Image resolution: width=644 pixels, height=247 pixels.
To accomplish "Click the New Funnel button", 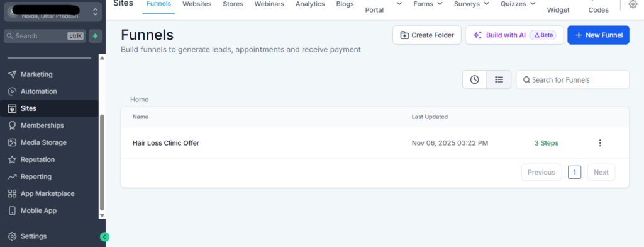I will click(x=598, y=35).
